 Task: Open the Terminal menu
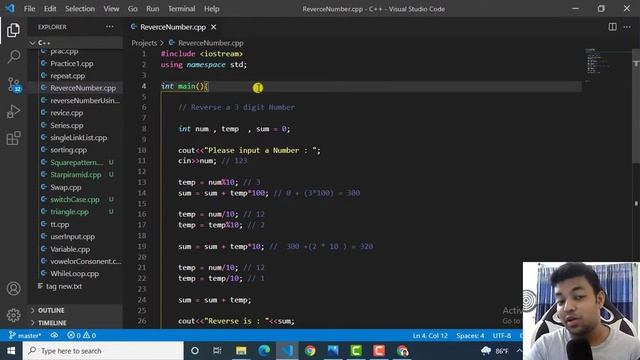point(181,9)
